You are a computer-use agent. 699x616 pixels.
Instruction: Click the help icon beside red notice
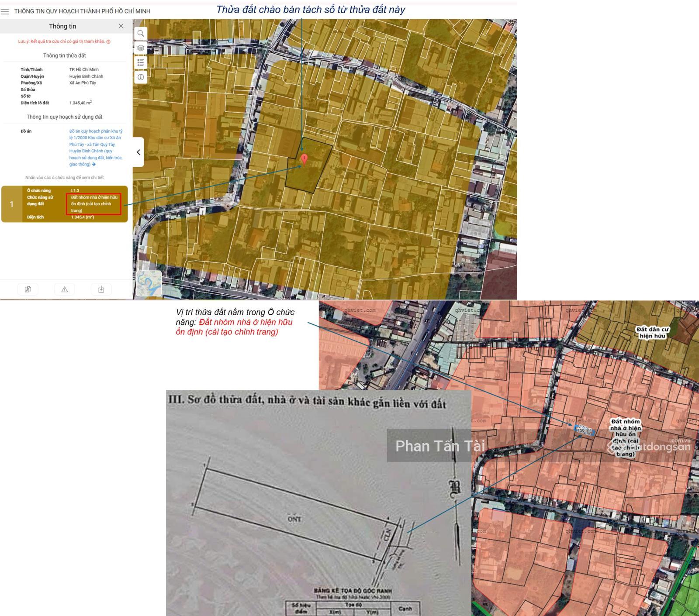point(108,42)
